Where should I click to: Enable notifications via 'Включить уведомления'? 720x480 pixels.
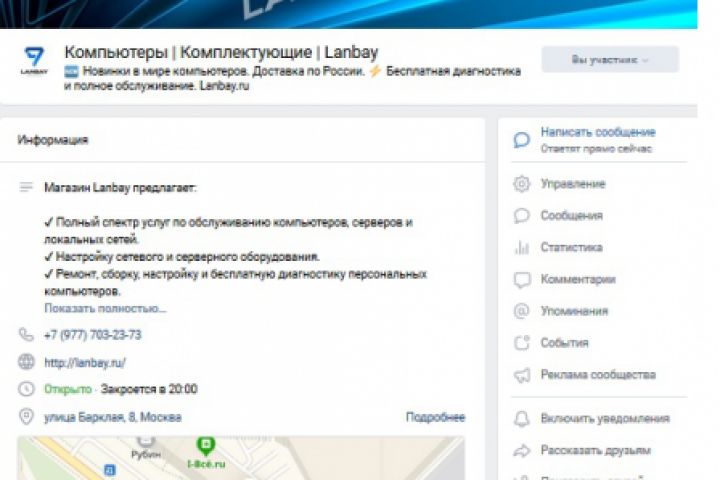[x=605, y=418]
